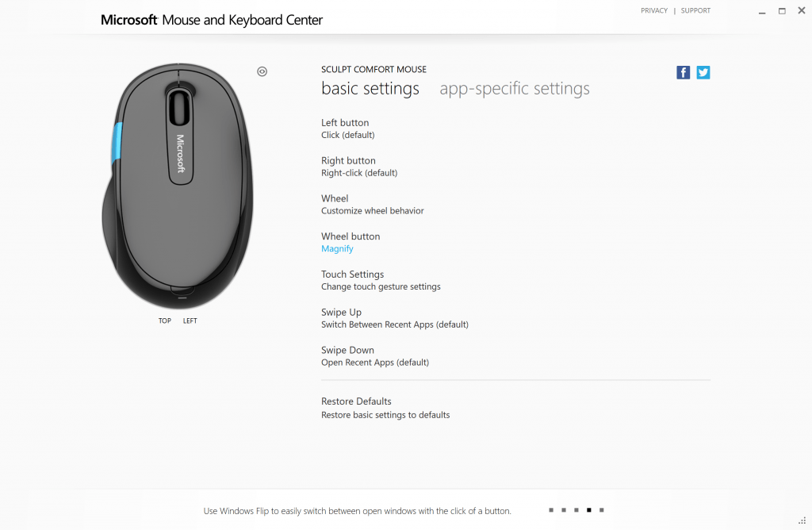The height and width of the screenshot is (530, 812).
Task: Switch to the app-specific settings tab
Action: point(515,89)
